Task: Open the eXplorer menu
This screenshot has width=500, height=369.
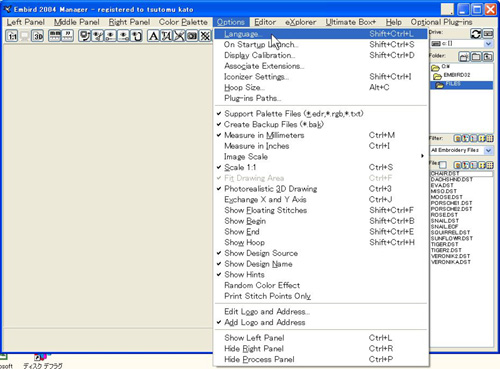Action: [x=300, y=22]
